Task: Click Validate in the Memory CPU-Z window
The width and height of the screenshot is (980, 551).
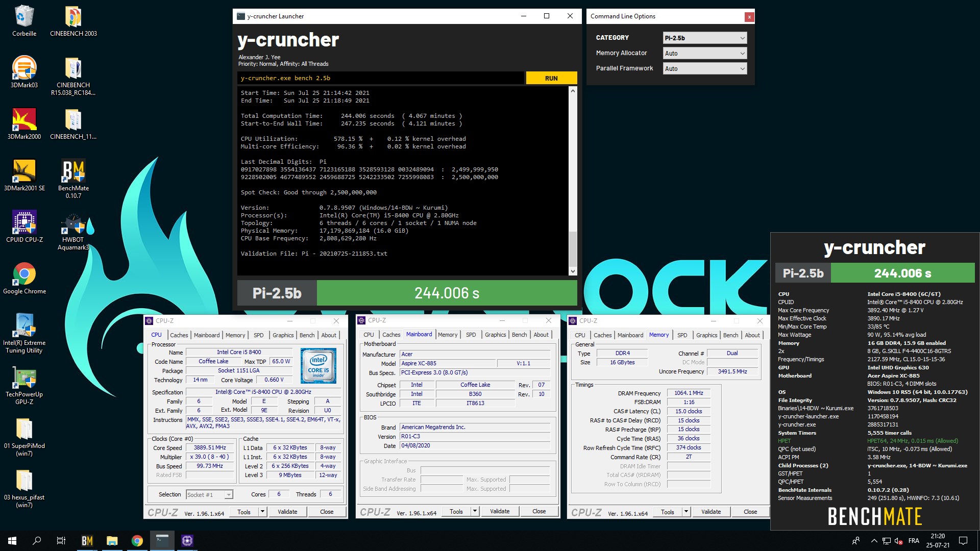Action: (x=711, y=512)
